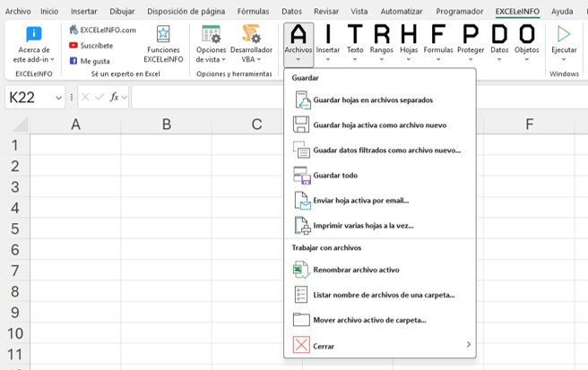Image resolution: width=588 pixels, height=370 pixels.
Task: Select row 1 header
Action: [x=15, y=145]
